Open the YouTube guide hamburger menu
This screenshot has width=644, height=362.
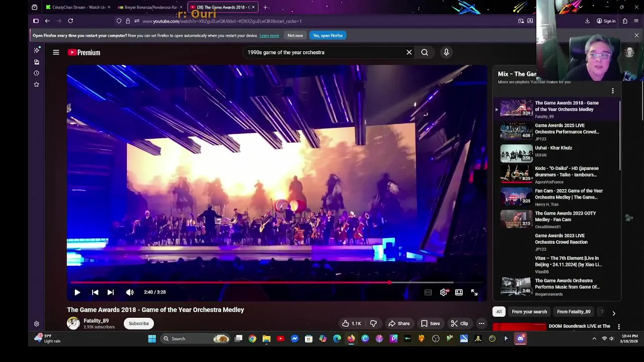[x=56, y=52]
